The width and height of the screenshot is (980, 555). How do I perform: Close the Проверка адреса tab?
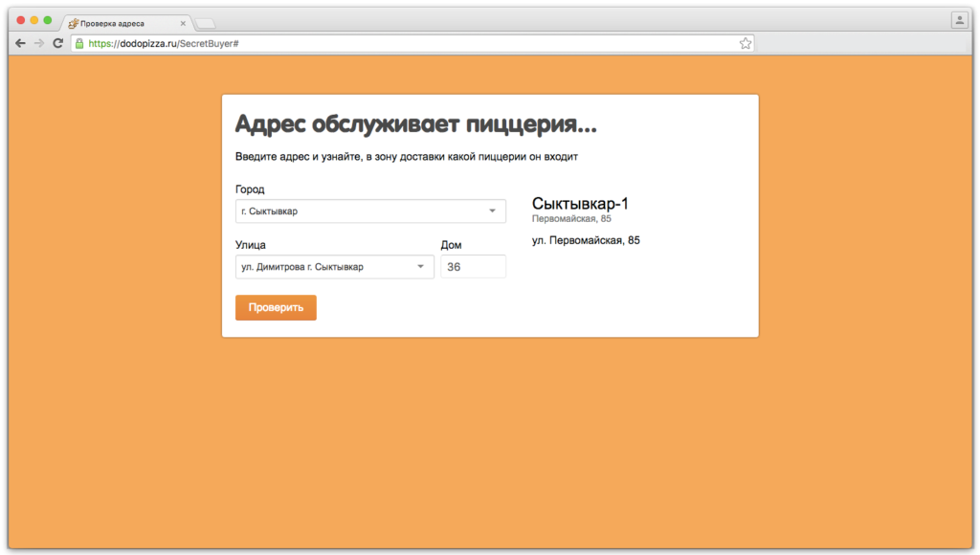tap(183, 23)
